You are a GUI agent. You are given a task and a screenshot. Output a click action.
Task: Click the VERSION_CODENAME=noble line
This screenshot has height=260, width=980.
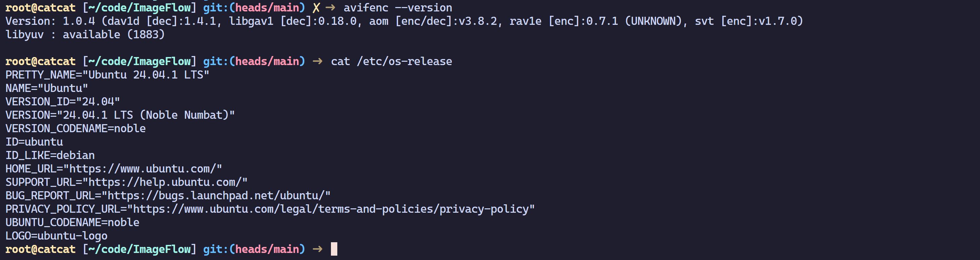[x=75, y=128]
